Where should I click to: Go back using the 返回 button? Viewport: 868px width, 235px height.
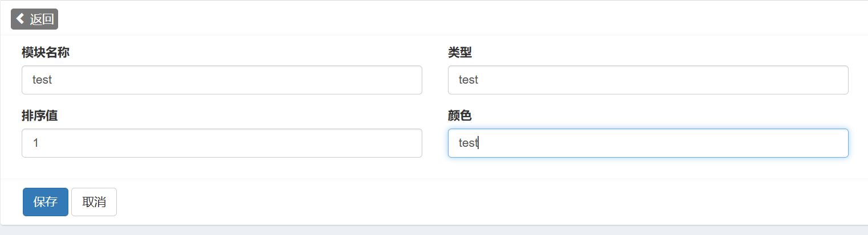coord(35,19)
